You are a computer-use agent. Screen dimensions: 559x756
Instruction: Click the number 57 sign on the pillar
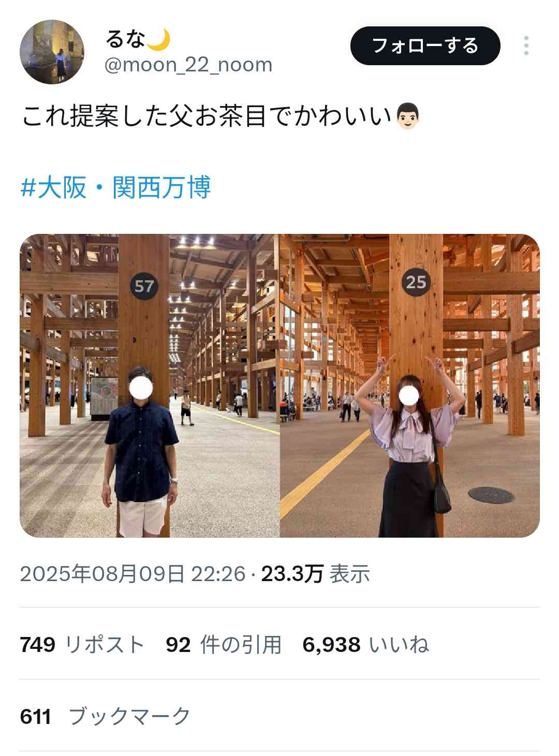tap(143, 286)
